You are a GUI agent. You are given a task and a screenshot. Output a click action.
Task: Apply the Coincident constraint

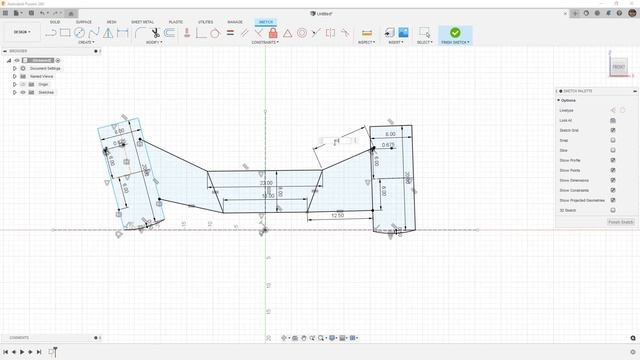[201, 33]
